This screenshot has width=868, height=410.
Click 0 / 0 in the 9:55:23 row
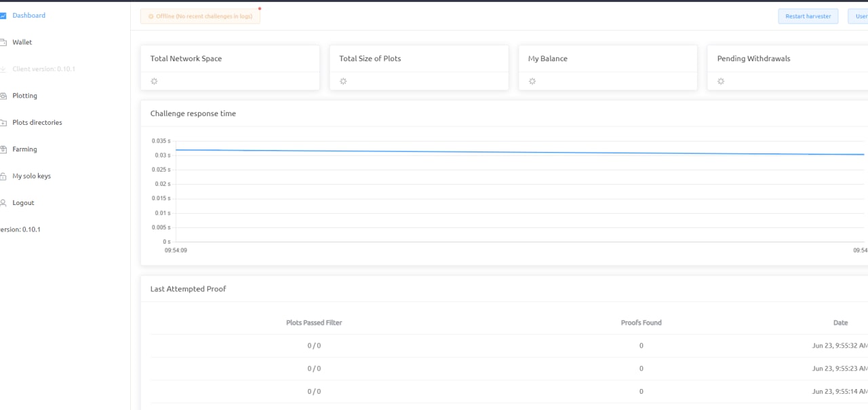[x=314, y=369]
